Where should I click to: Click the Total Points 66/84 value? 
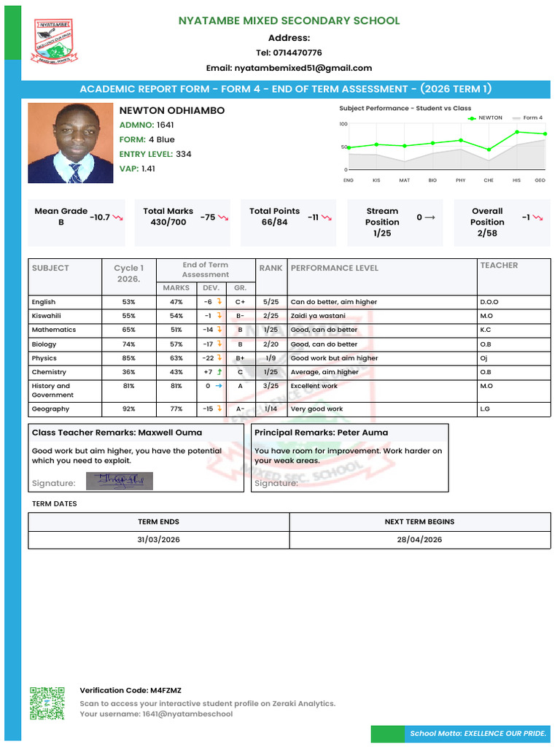[x=274, y=222]
